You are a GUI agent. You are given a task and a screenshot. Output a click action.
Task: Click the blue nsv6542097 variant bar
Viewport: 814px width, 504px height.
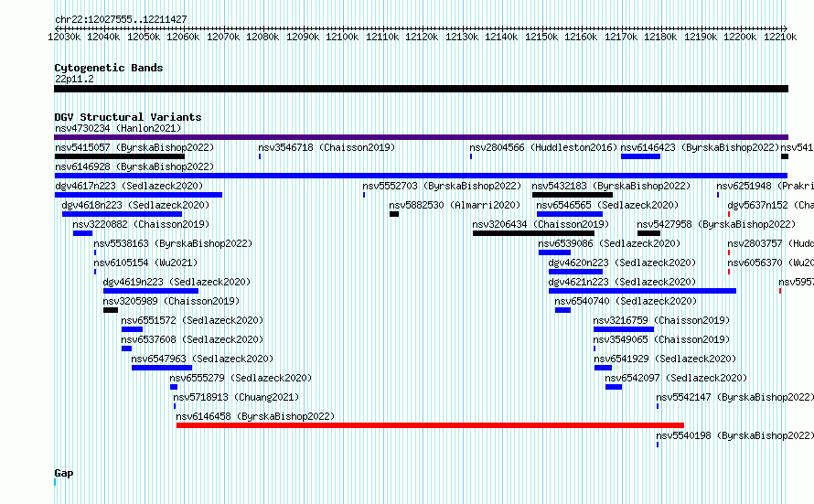pos(614,387)
